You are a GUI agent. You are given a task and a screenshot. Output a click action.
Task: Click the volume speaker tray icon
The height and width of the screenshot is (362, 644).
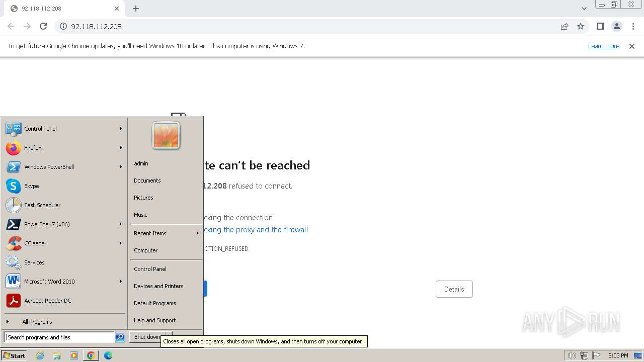pyautogui.click(x=572, y=355)
